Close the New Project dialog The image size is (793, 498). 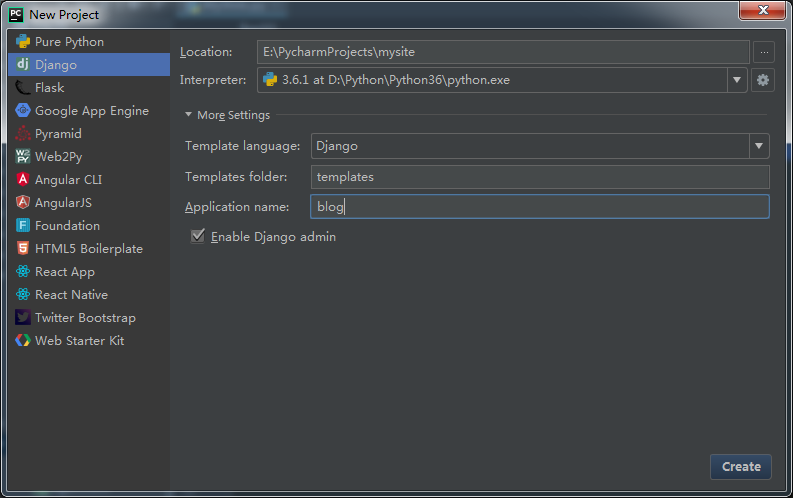click(763, 10)
